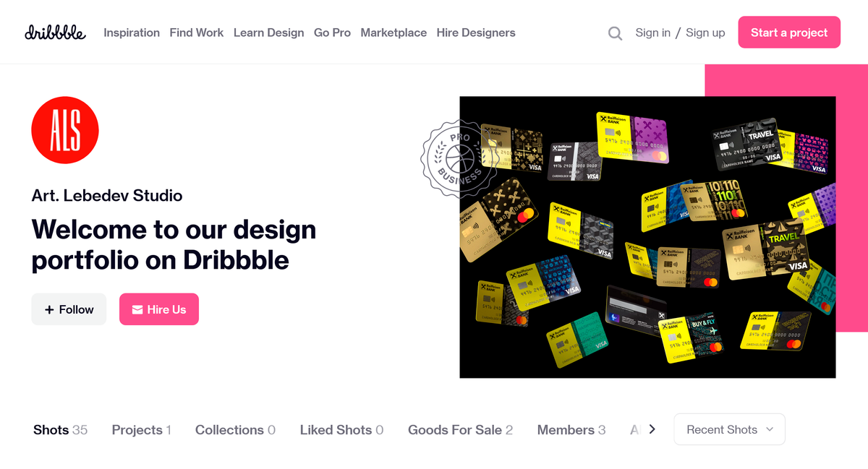
Task: Switch to the Projects tab
Action: (141, 430)
